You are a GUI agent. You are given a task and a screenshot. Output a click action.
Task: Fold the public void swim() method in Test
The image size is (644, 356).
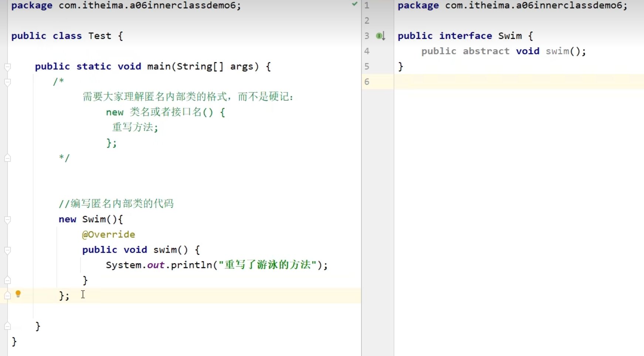[x=7, y=251]
